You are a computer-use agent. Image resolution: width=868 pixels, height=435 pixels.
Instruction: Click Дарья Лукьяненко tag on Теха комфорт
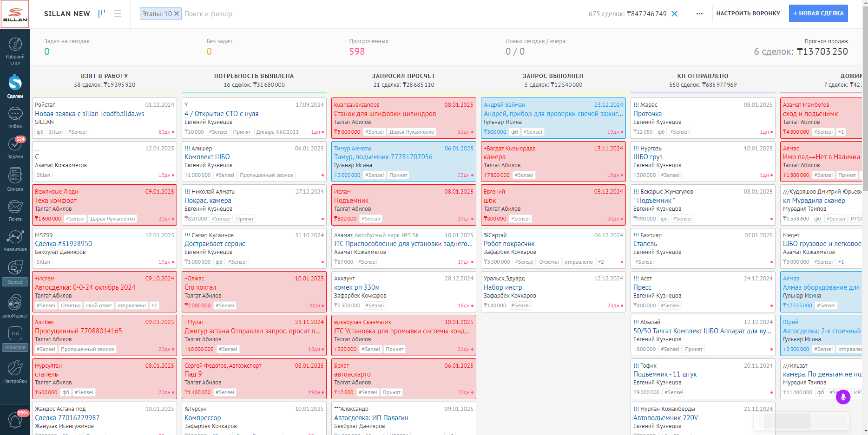click(112, 219)
